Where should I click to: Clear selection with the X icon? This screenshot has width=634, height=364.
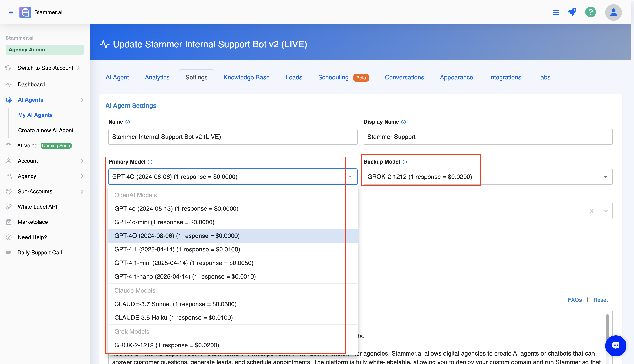pos(592,211)
